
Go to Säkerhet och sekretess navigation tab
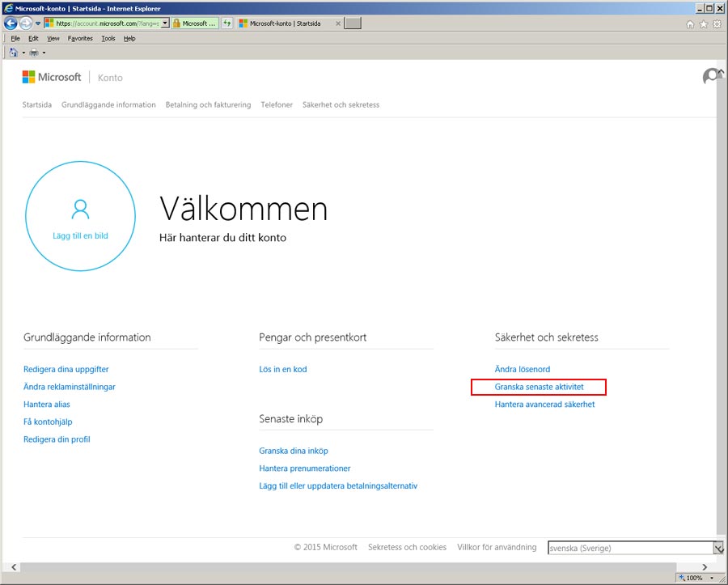tap(341, 105)
